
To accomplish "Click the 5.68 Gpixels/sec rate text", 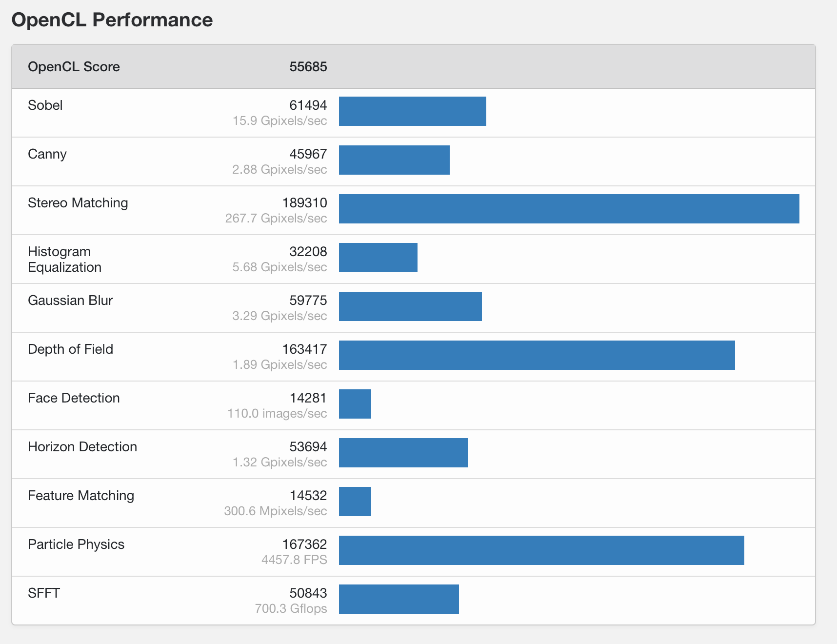I will pyautogui.click(x=279, y=267).
